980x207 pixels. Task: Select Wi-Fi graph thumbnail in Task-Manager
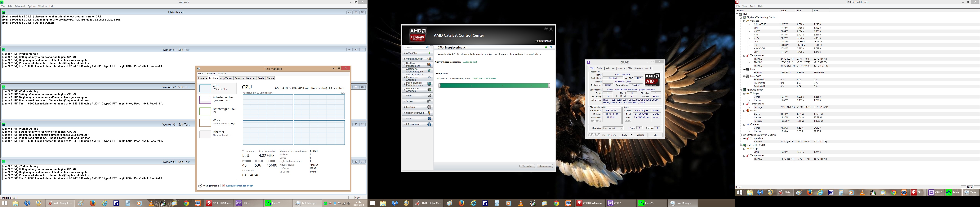point(205,122)
